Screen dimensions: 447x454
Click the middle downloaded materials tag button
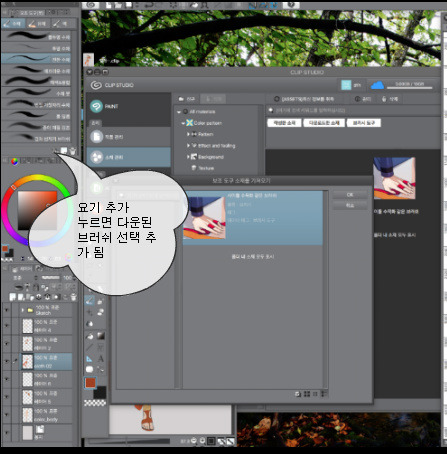point(324,123)
